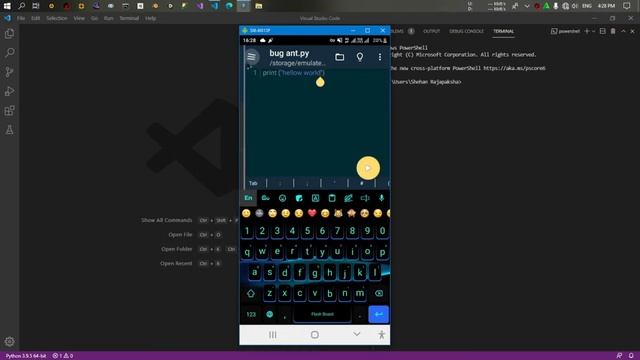Tap the hamburger menu in phone editor

(251, 57)
